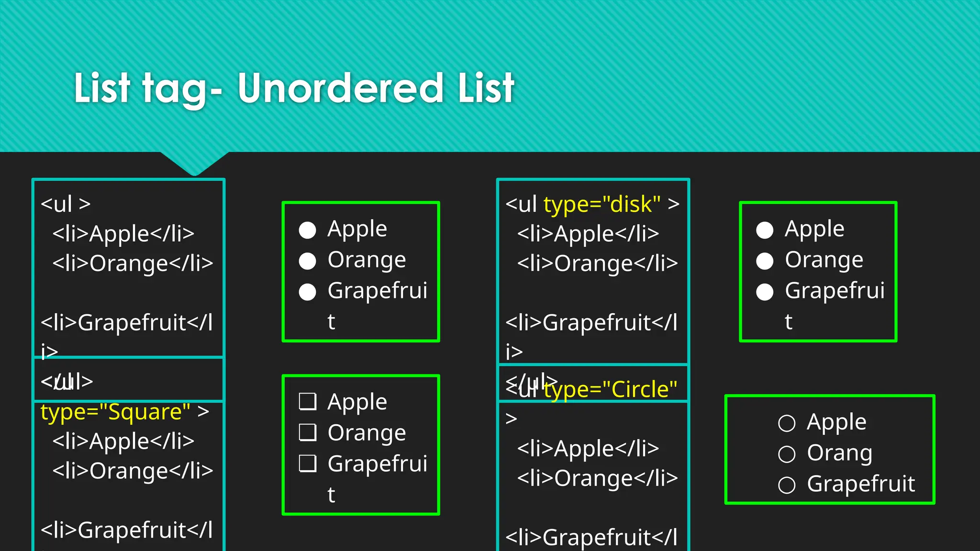This screenshot has height=551, width=980.
Task: Click "<li>Orange</li>" under the type="Square" tag
Action: (133, 471)
